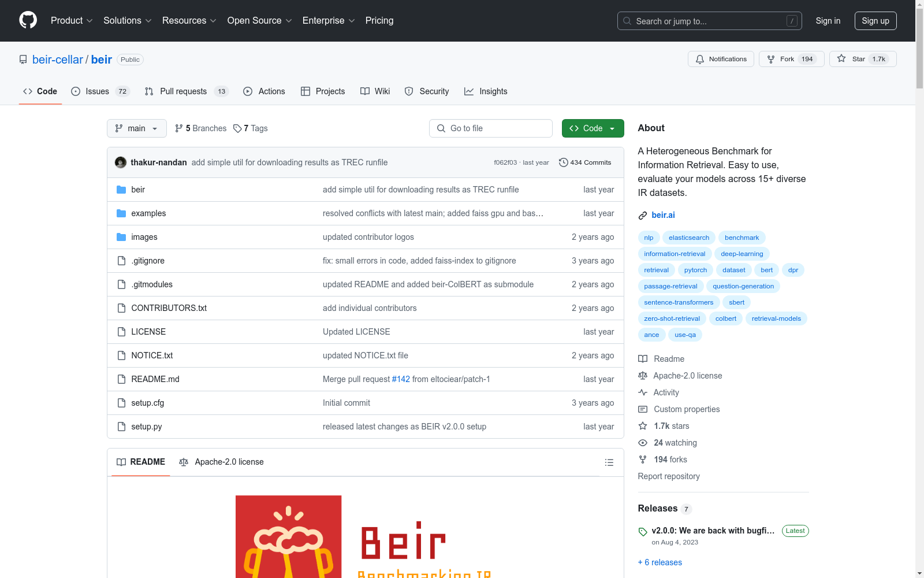The height and width of the screenshot is (578, 924).
Task: Expand the Solutions menu
Action: (128, 21)
